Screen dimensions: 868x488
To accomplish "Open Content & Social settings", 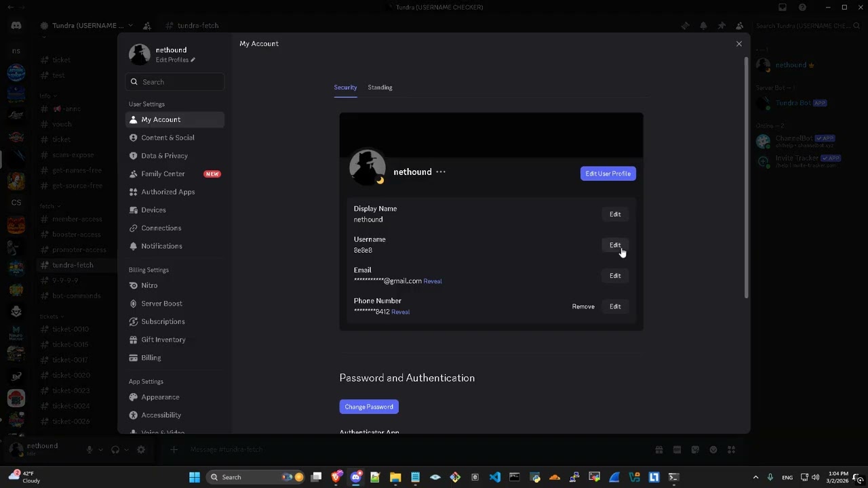I will tap(174, 138).
